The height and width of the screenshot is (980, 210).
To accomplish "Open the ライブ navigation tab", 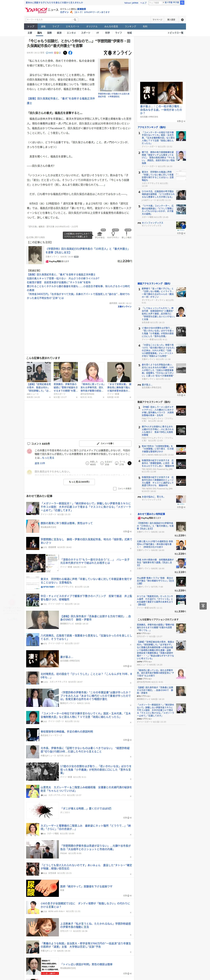I will point(56,27).
